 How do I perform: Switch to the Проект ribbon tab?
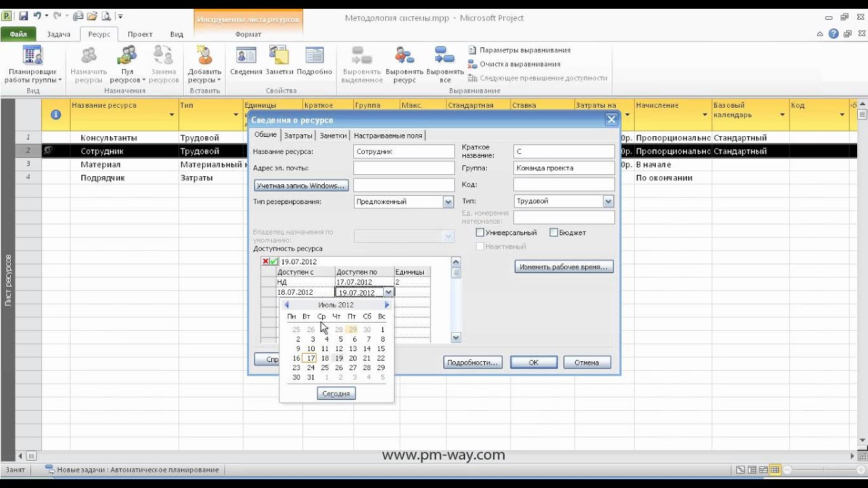pos(140,34)
